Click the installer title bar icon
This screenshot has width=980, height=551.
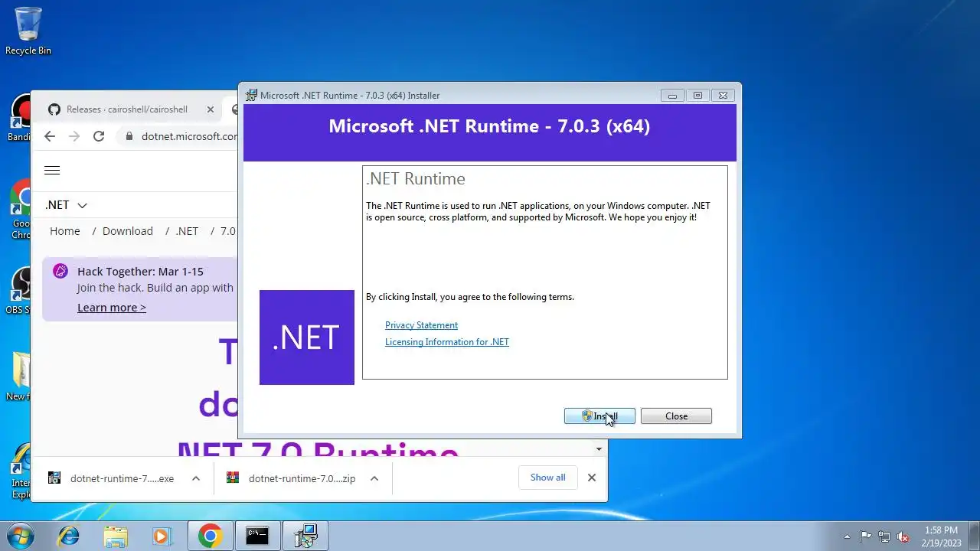(251, 96)
